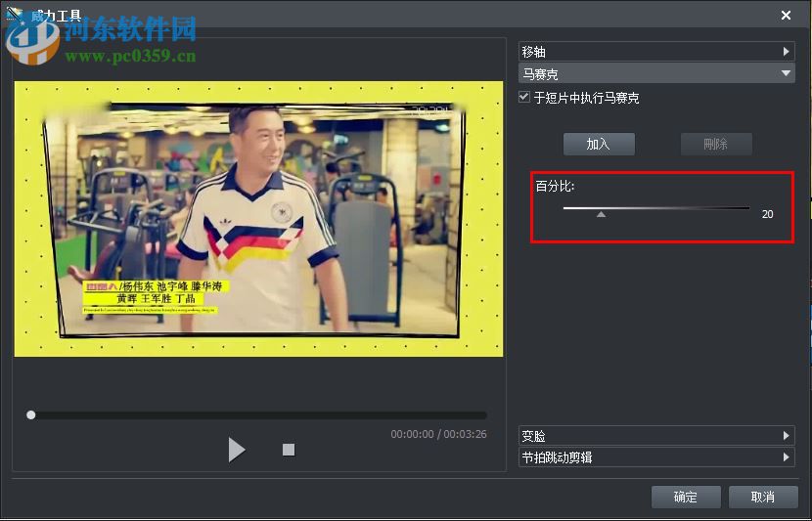Click the disabled 删除 button
The height and width of the screenshot is (521, 812).
716,144
